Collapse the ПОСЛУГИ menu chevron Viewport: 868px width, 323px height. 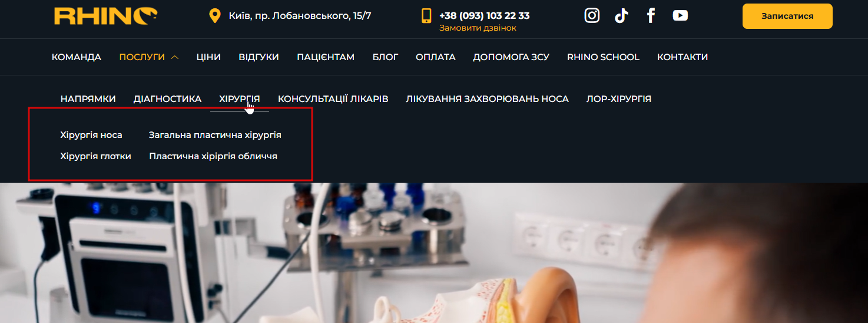pyautogui.click(x=174, y=57)
